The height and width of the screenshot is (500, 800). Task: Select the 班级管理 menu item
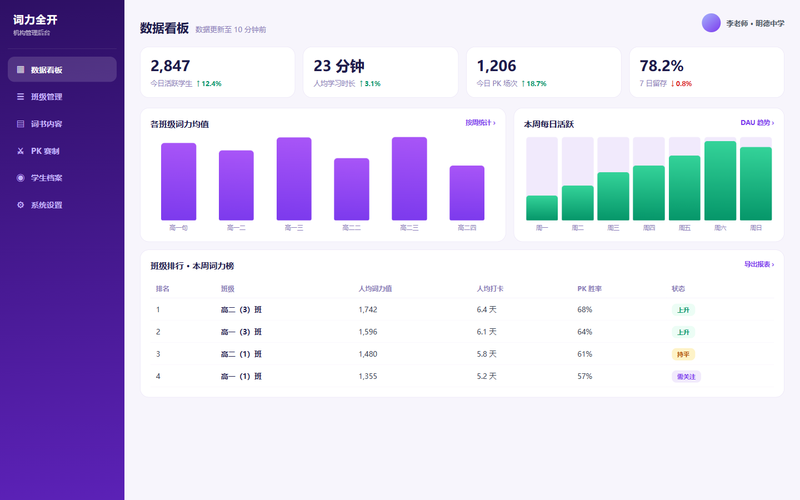pyautogui.click(x=62, y=96)
